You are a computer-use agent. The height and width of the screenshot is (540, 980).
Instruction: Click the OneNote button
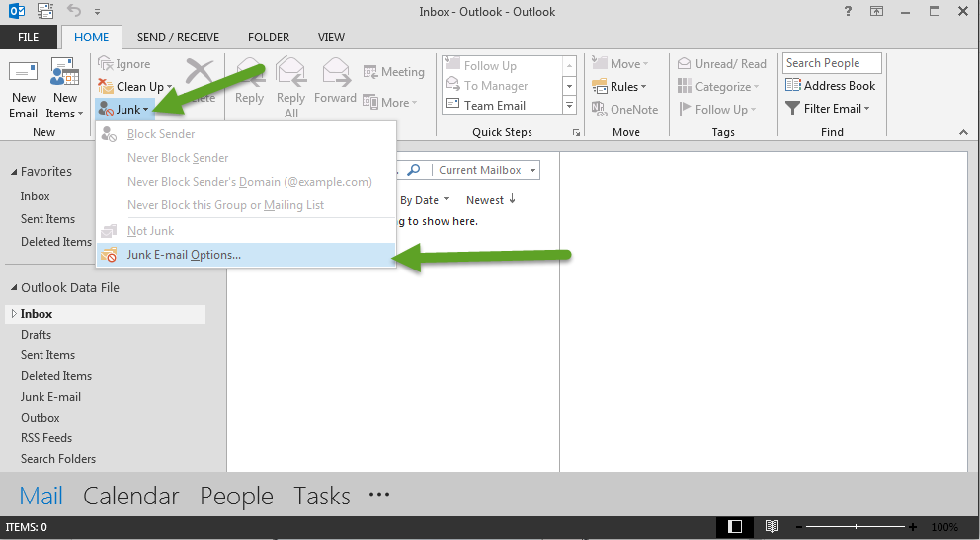pos(625,110)
